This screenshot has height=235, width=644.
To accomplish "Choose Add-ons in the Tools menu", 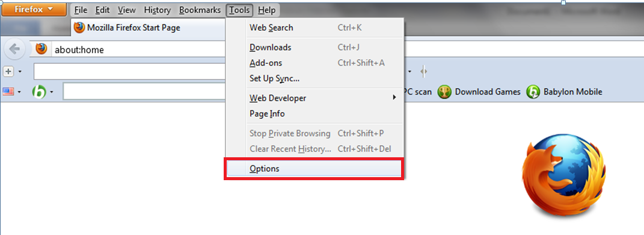I will (315, 63).
